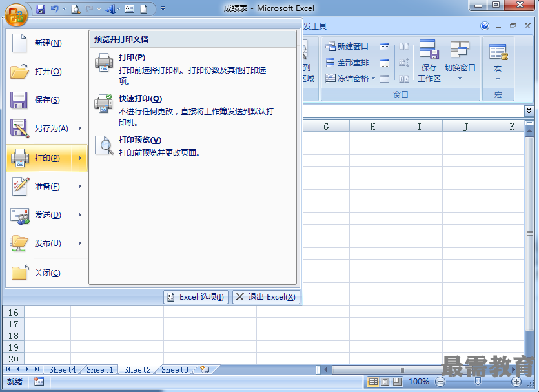Click New Window (新建窗口) in ribbon

click(347, 46)
